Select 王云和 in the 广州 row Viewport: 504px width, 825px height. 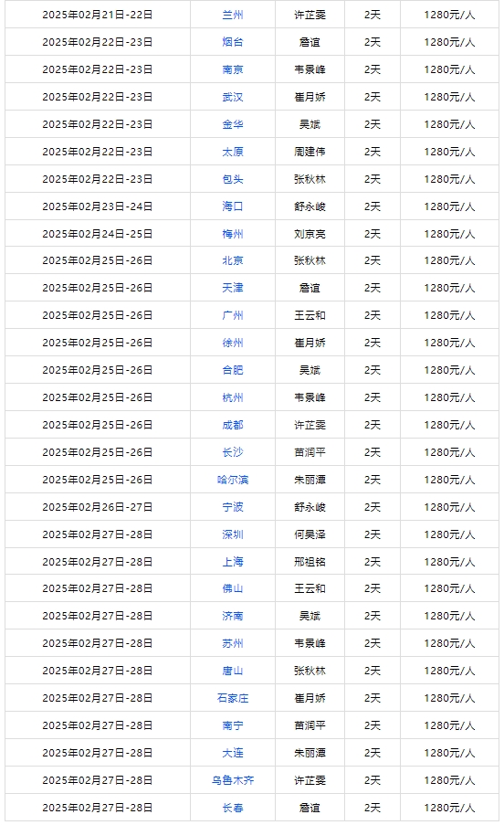pyautogui.click(x=310, y=315)
